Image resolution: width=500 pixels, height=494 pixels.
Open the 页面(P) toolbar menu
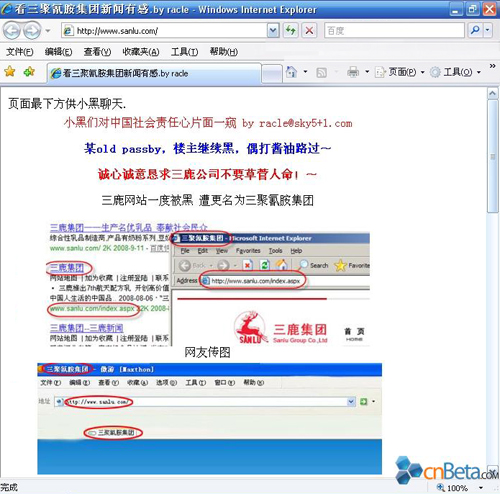[x=400, y=72]
